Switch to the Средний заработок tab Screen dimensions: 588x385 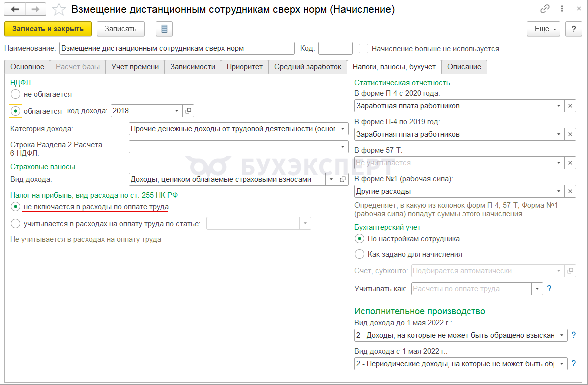[x=308, y=67]
